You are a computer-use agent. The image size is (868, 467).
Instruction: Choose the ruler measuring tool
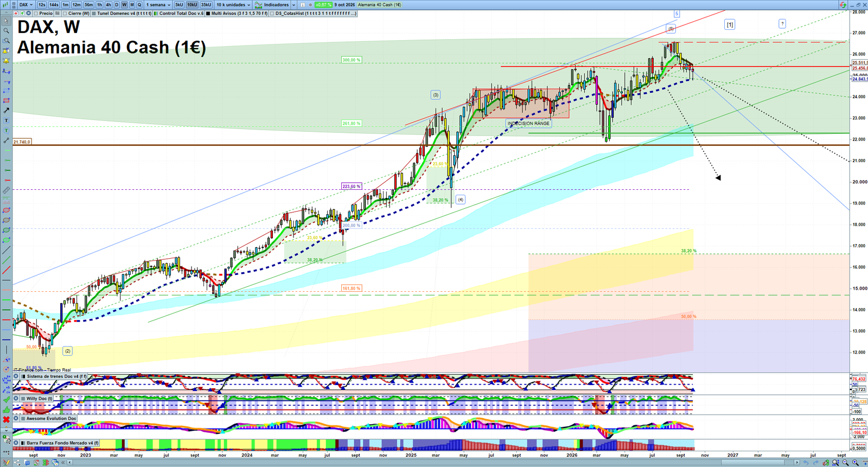(7, 190)
